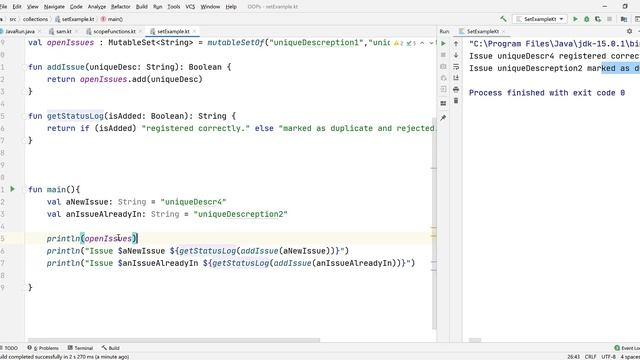Open the Window menu
Viewport: 640px width, 360px height.
click(210, 7)
